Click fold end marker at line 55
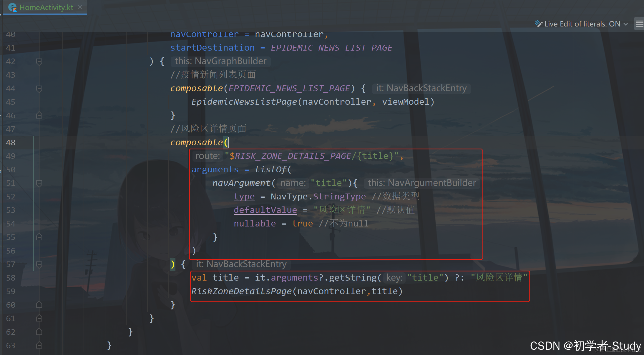The image size is (644, 355). 39,237
